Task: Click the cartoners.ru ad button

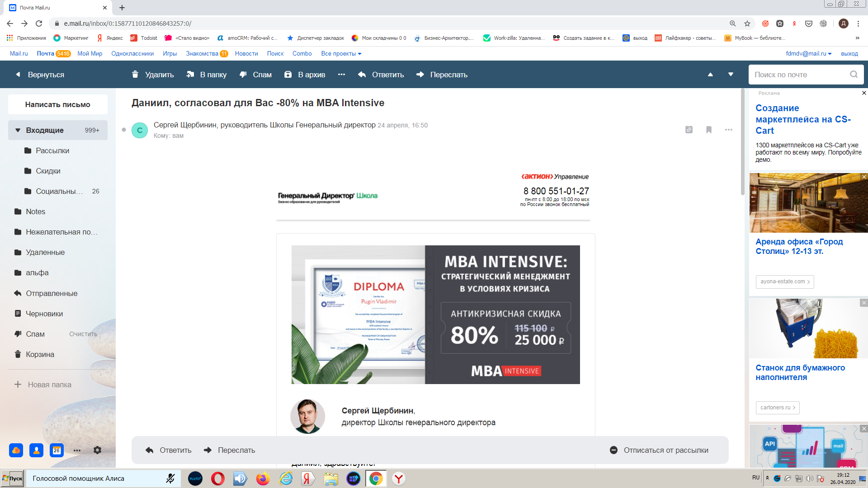Action: click(x=778, y=408)
